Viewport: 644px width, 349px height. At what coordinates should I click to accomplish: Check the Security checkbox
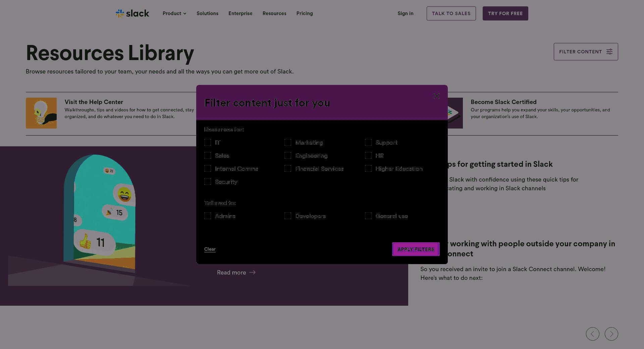coord(208,182)
